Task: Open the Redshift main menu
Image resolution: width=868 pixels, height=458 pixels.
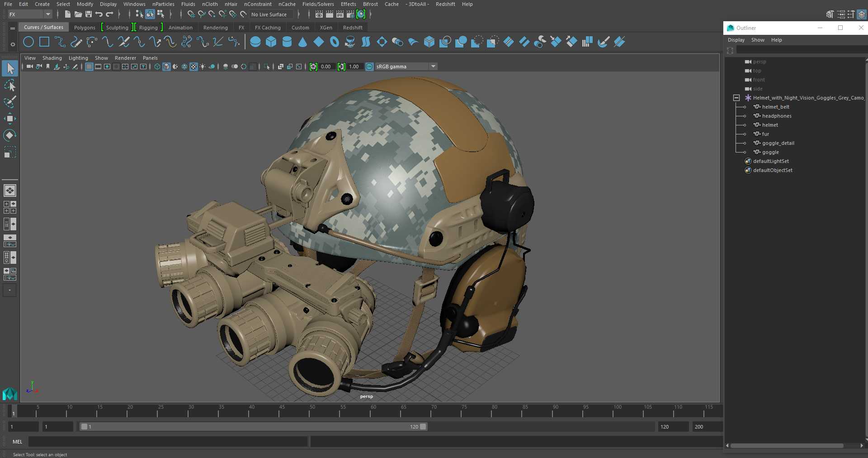Action: [445, 4]
